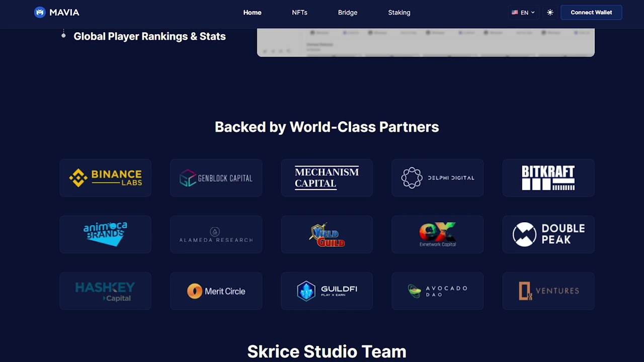
Task: Click the HashKey Capital partner logo
Action: (105, 291)
